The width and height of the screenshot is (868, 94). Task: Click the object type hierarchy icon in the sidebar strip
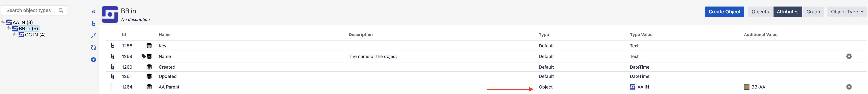pos(93,24)
